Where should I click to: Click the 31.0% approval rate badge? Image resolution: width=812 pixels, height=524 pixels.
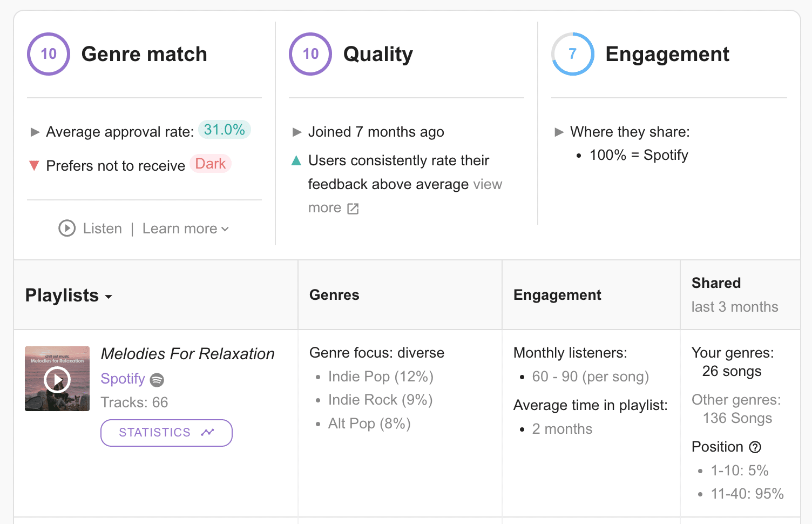[x=224, y=130]
